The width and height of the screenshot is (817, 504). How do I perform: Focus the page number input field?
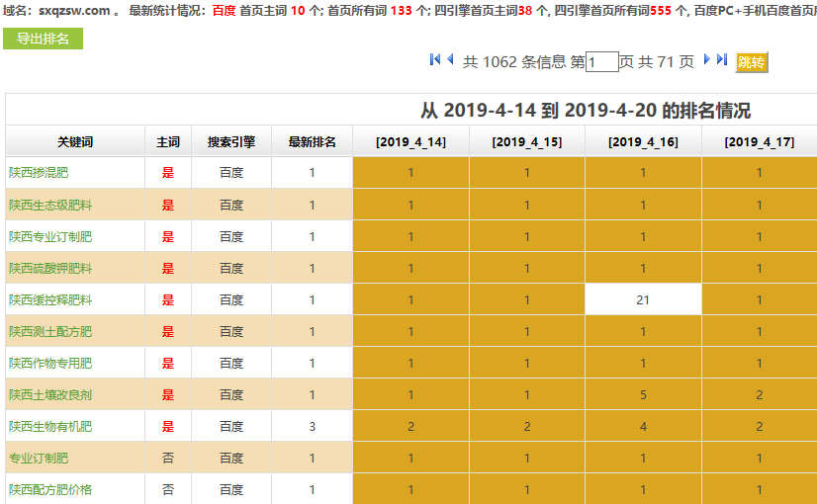(x=601, y=62)
